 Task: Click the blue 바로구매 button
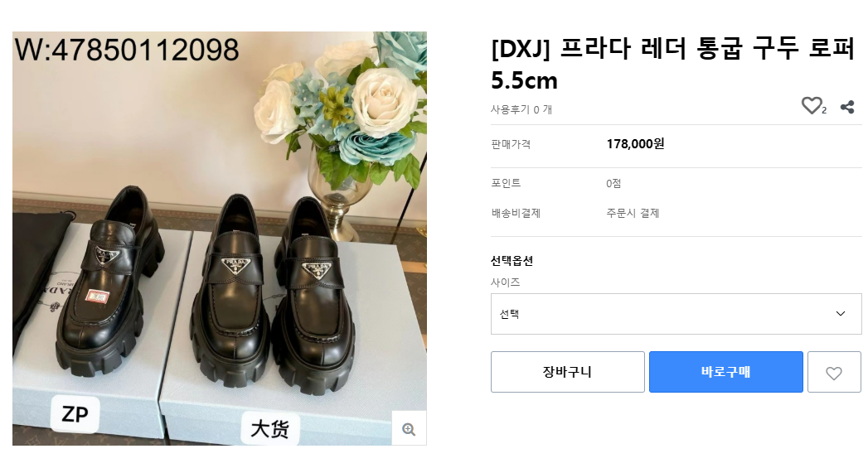tap(725, 372)
